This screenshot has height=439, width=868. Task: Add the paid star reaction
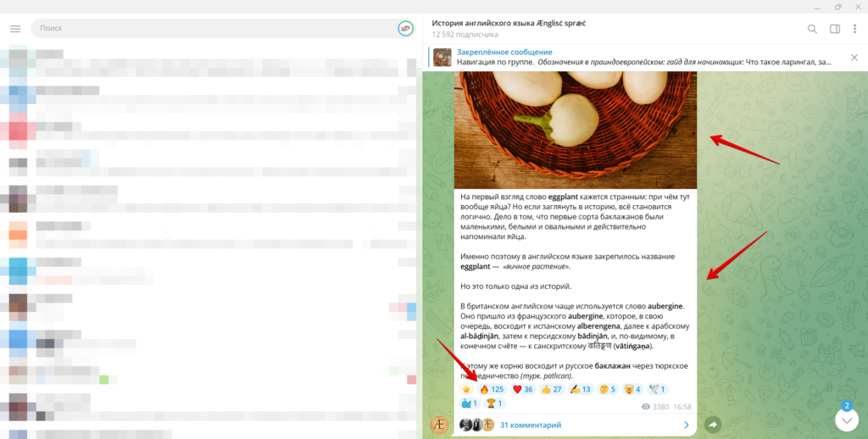[466, 389]
